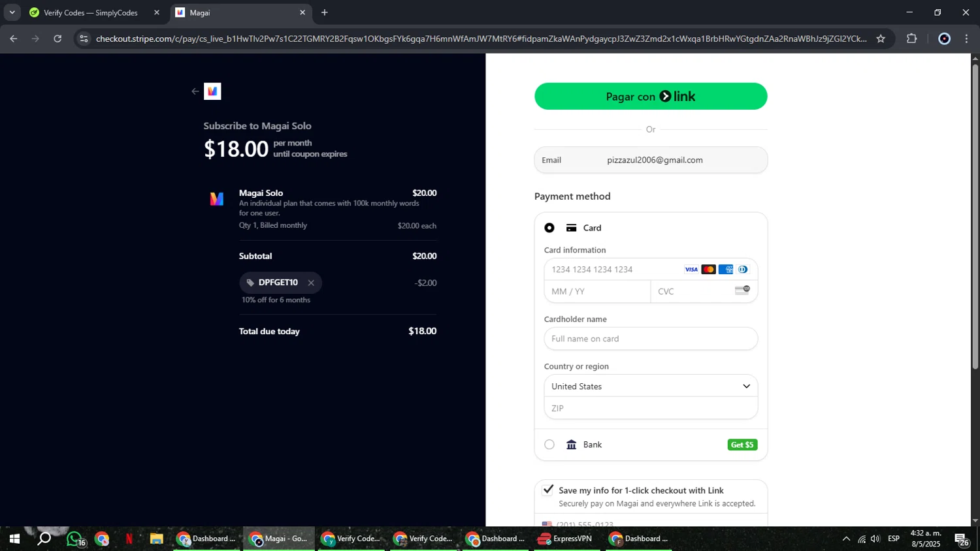Click the bank building icon
Viewport: 980px width, 551px height.
coord(572,445)
